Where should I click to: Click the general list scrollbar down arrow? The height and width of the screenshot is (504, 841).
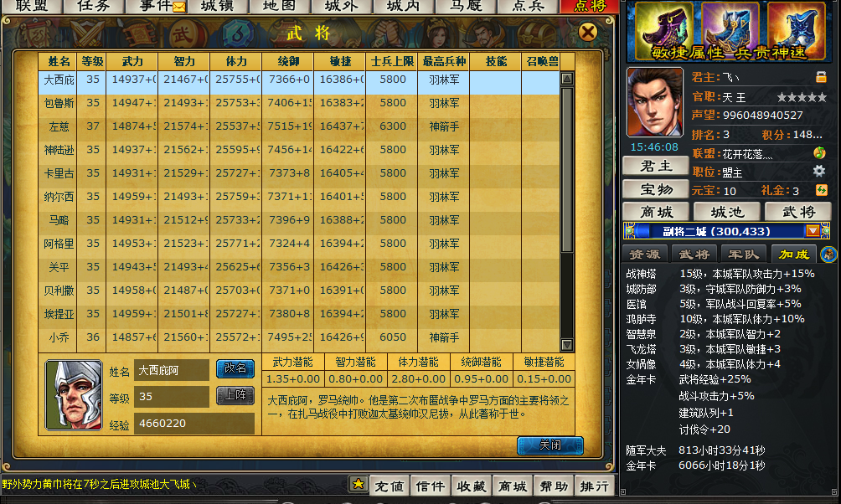[567, 343]
